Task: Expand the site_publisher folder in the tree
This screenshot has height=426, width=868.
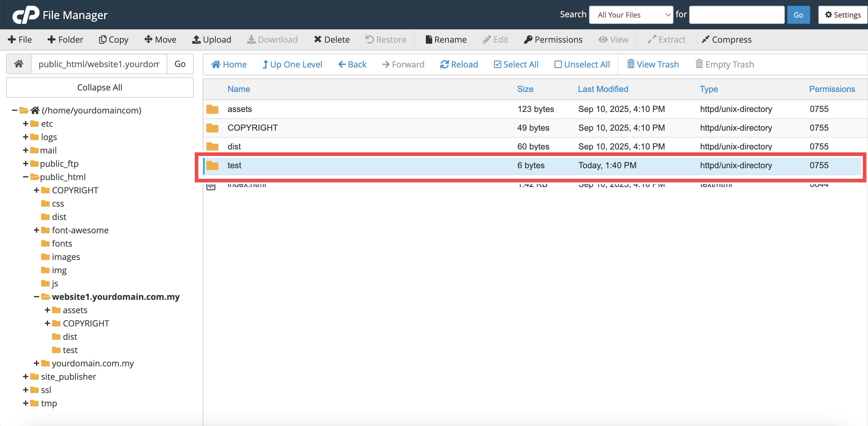Action: [25, 376]
